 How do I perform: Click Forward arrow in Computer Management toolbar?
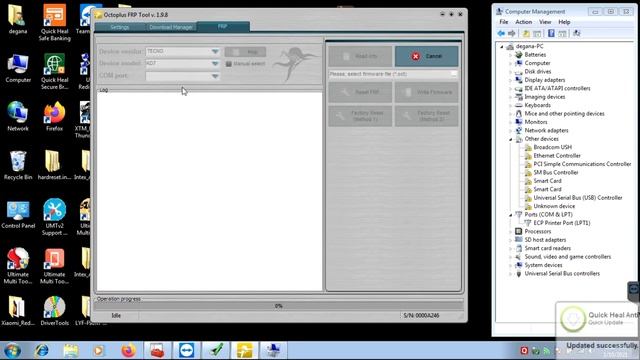(x=511, y=33)
